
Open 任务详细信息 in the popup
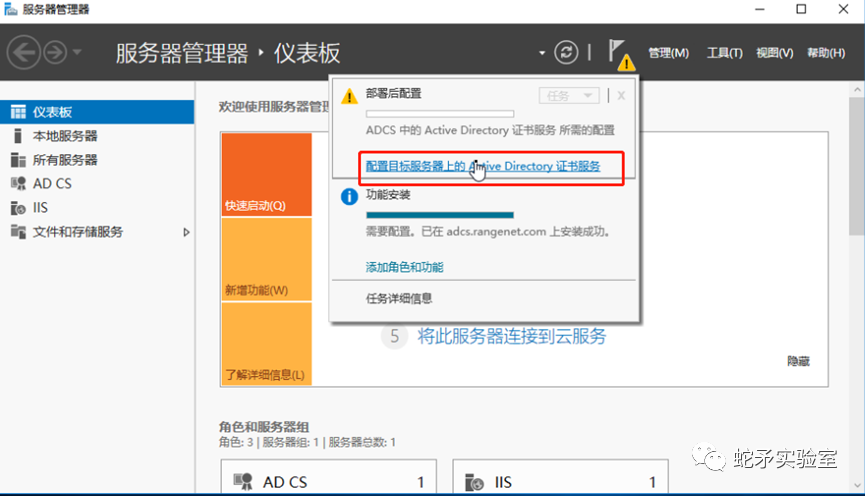399,298
